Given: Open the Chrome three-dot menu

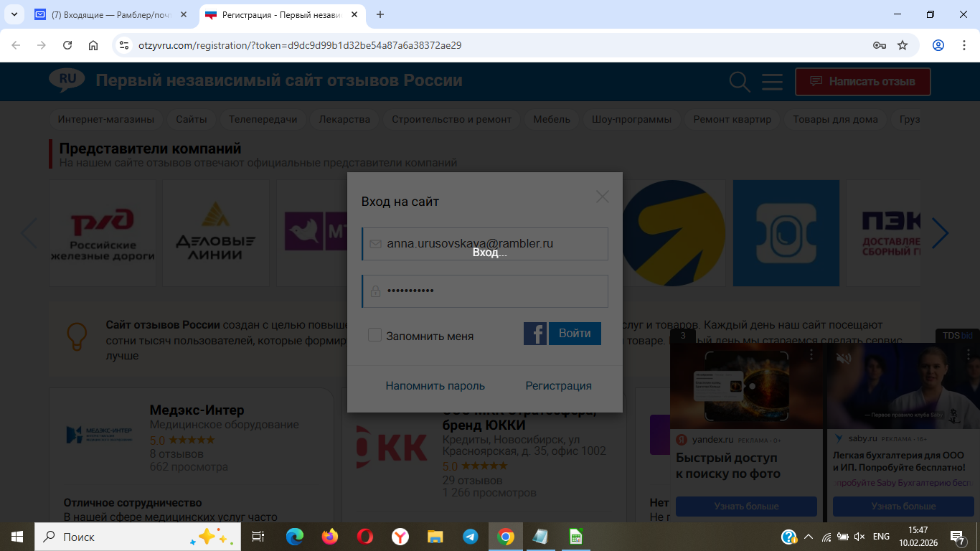Looking at the screenshot, I should click(963, 45).
